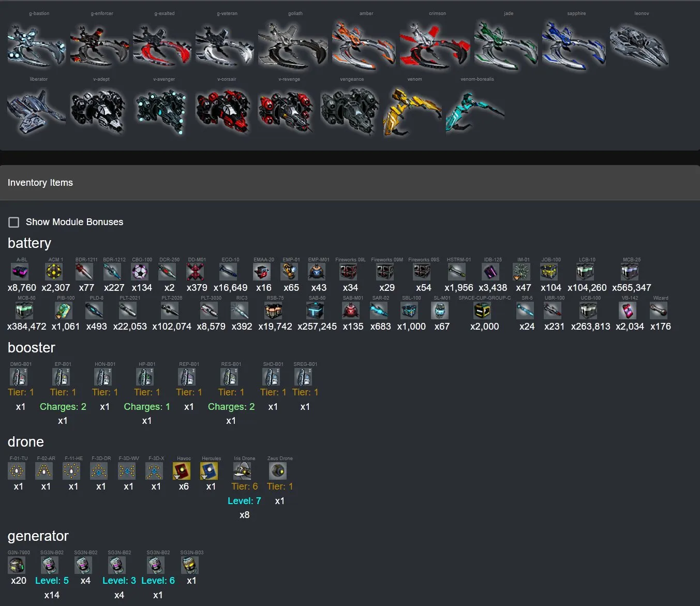Select the HP-B01 booster icon
The image size is (700, 606).
tap(145, 376)
